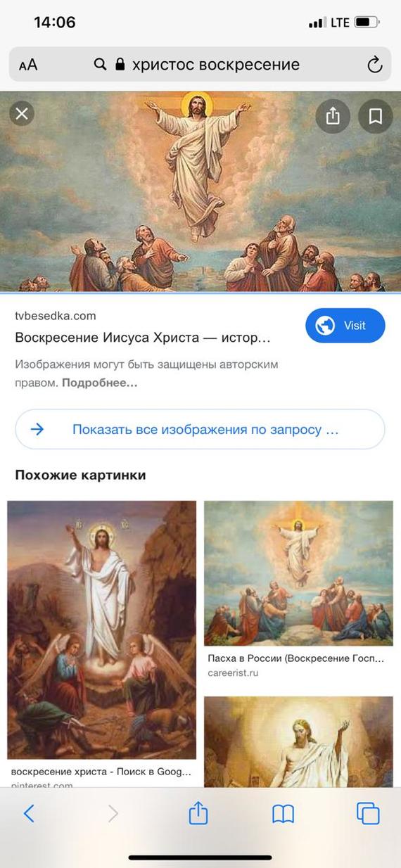
Task: Open the AA text size menu
Action: click(x=28, y=65)
